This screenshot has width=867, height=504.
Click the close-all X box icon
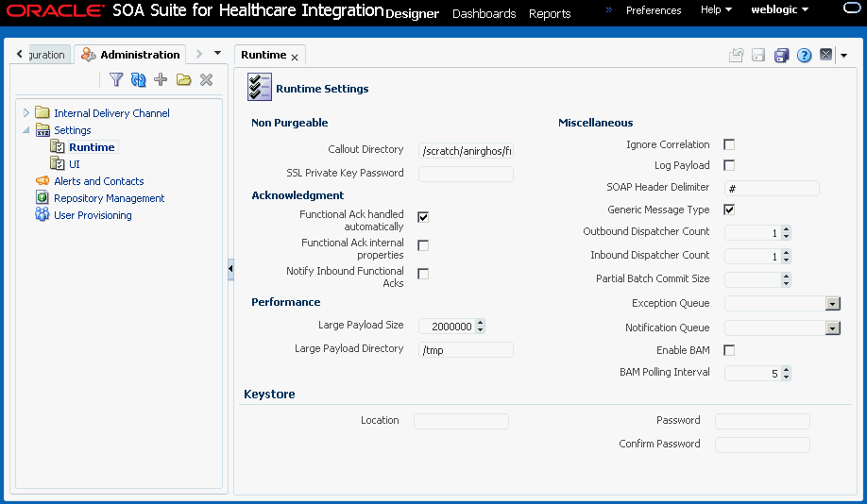pyautogui.click(x=825, y=54)
